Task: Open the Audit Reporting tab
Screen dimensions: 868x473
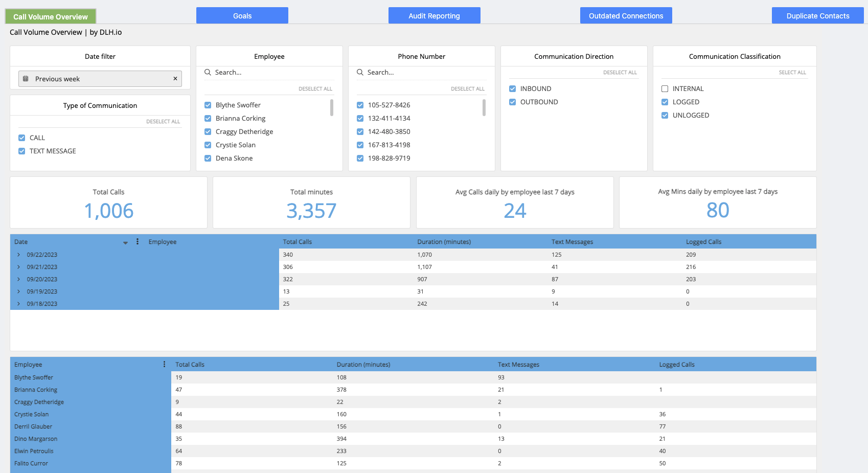Action: point(434,16)
